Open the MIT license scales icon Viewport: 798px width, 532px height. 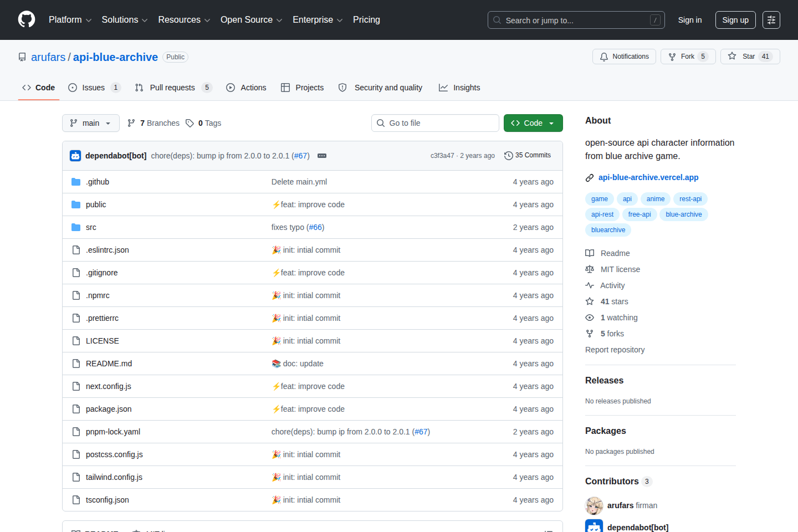(590, 269)
